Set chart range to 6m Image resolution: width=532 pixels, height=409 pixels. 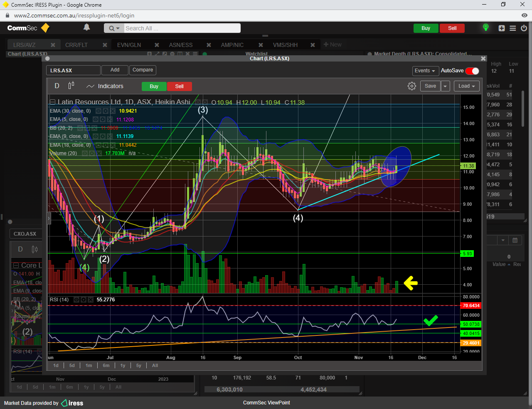[x=106, y=366]
